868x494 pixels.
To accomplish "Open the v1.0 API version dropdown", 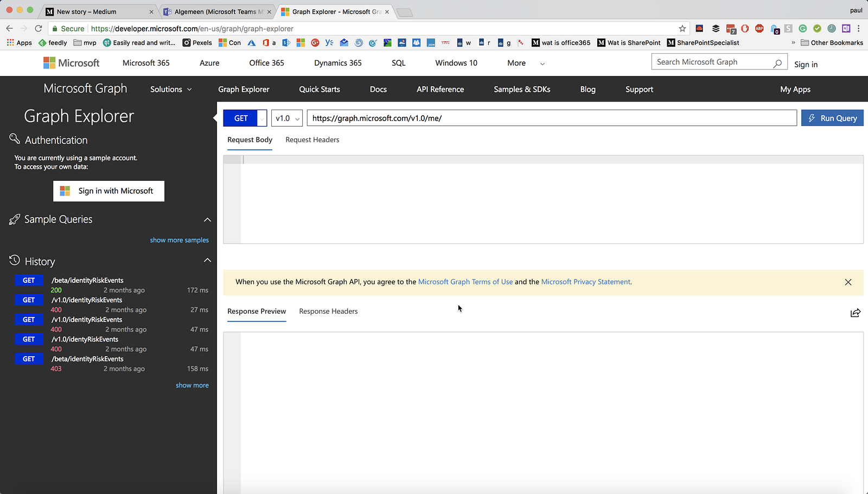I will pos(287,118).
